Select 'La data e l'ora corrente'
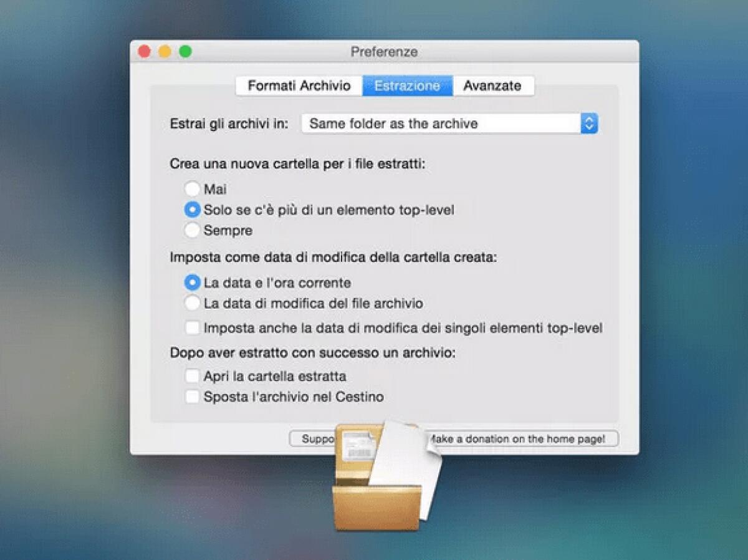Viewport: 748px width, 560px height. (x=192, y=282)
